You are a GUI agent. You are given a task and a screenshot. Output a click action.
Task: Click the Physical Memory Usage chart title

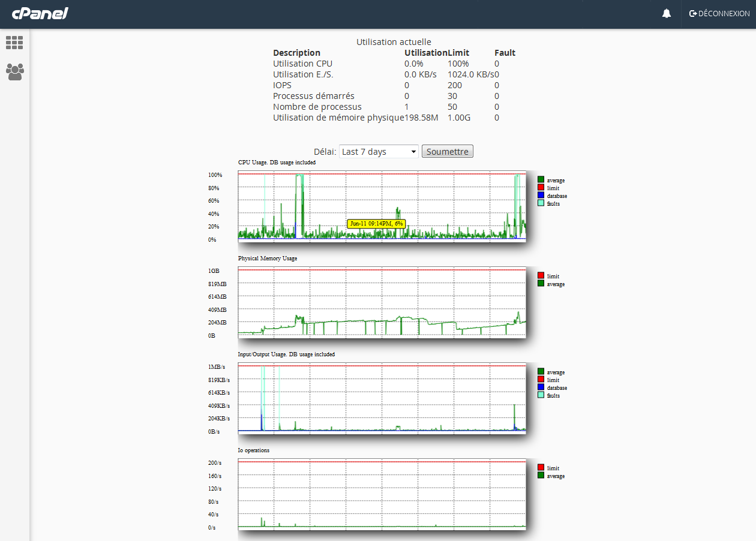tap(268, 259)
